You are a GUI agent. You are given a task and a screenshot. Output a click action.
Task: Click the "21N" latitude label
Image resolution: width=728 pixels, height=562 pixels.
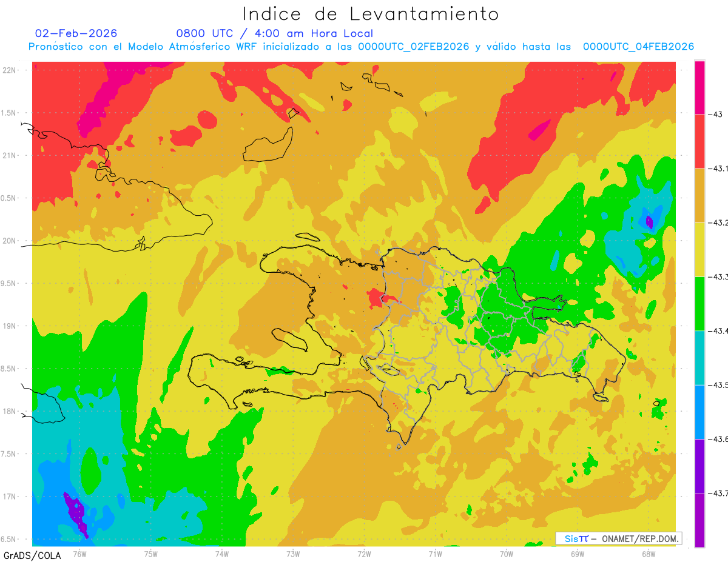tap(10, 155)
